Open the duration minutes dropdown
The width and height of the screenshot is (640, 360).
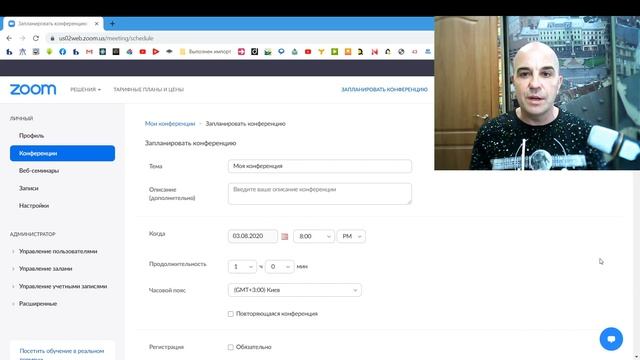tap(280, 267)
